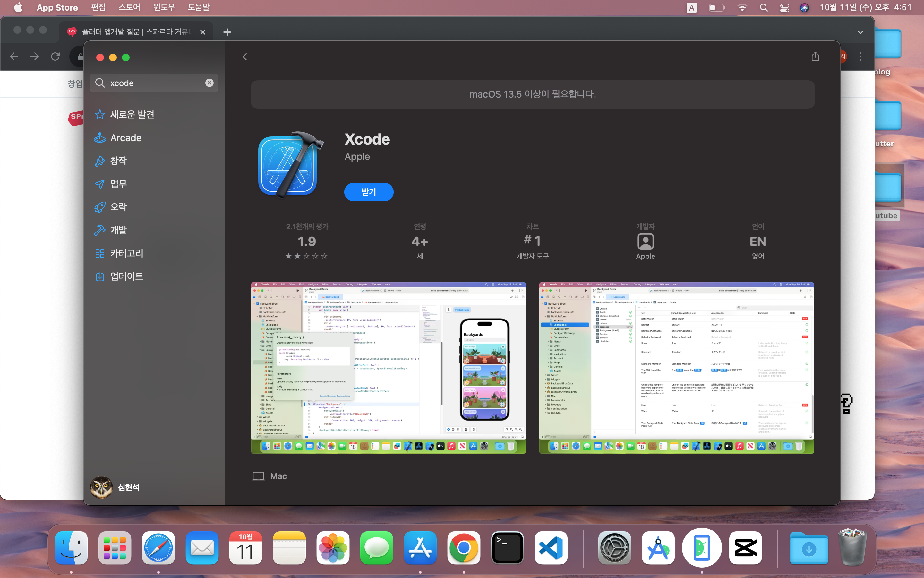Open Terminal from the Dock

coord(508,548)
